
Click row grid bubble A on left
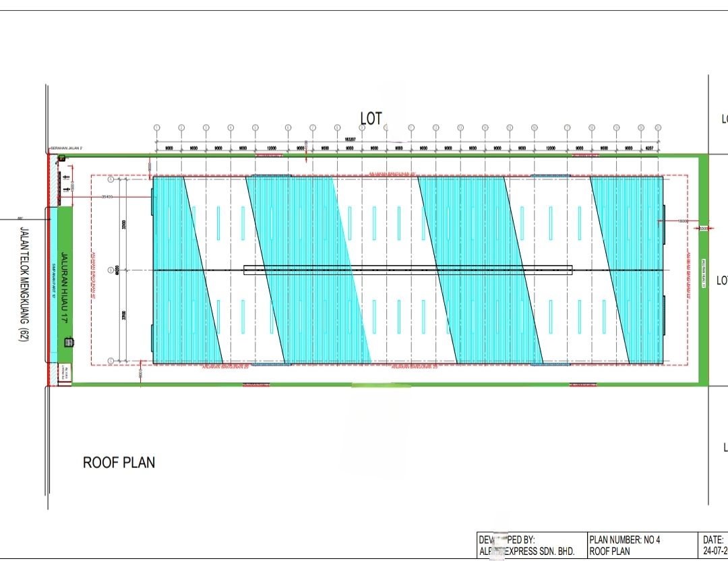click(111, 180)
